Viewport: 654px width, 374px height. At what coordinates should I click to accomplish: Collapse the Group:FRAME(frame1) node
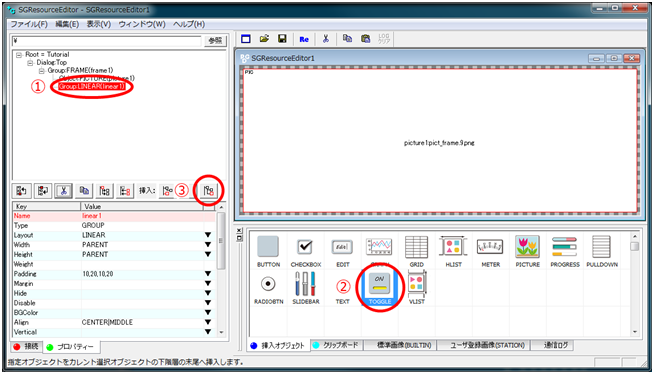[41, 70]
